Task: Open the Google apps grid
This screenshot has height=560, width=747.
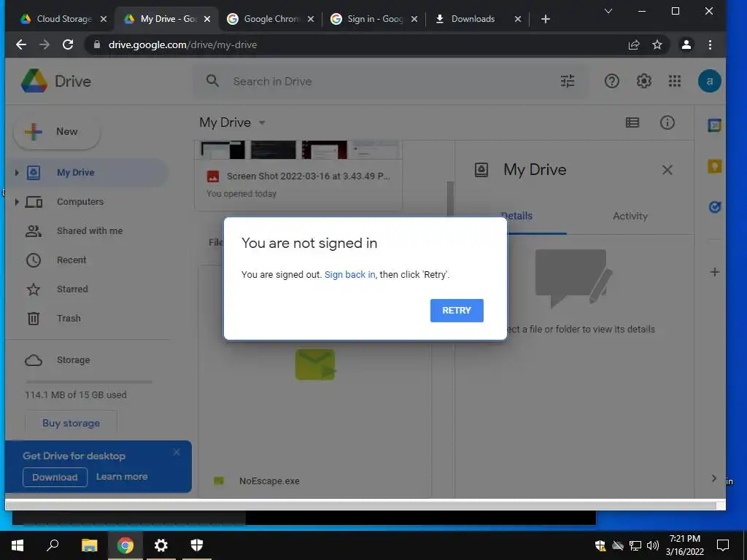Action: pos(675,82)
